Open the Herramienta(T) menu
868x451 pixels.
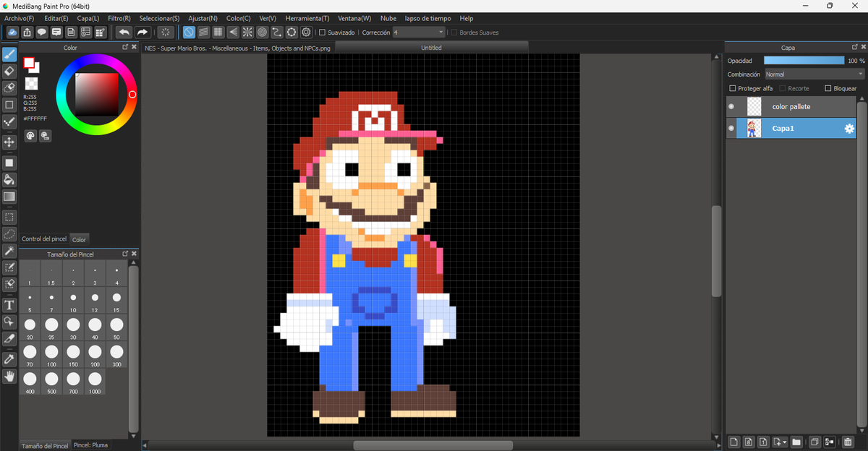[307, 18]
